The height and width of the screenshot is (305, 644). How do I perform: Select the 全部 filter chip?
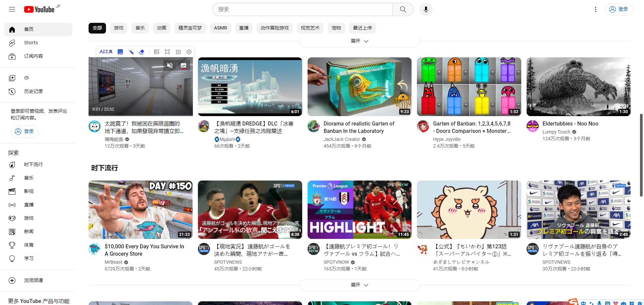click(97, 28)
